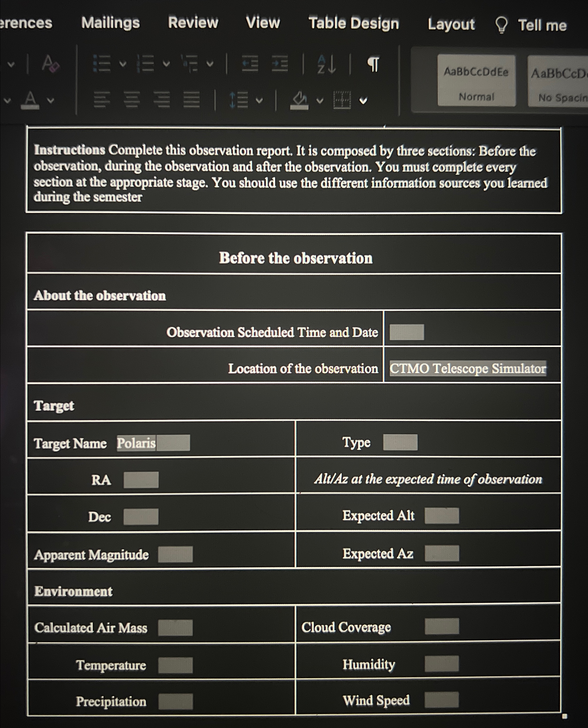Click the Font Color icon
This screenshot has height=728, width=588.
30,99
